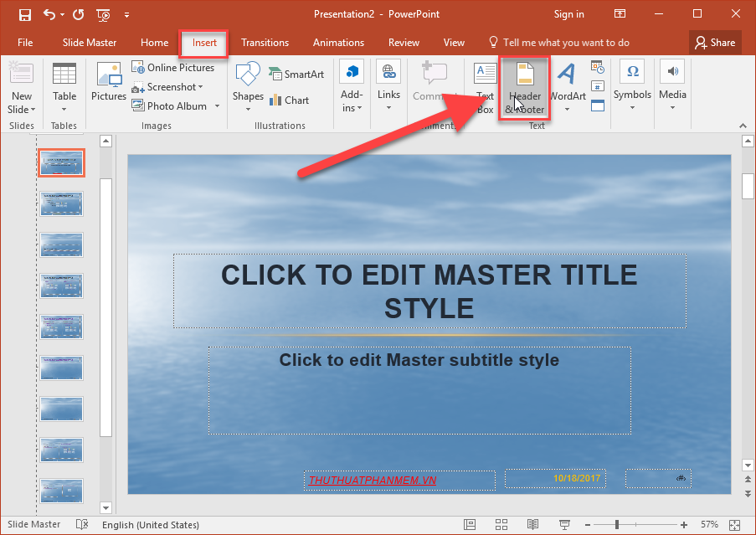
Task: Open the Add-ins dropdown
Action: coord(352,87)
